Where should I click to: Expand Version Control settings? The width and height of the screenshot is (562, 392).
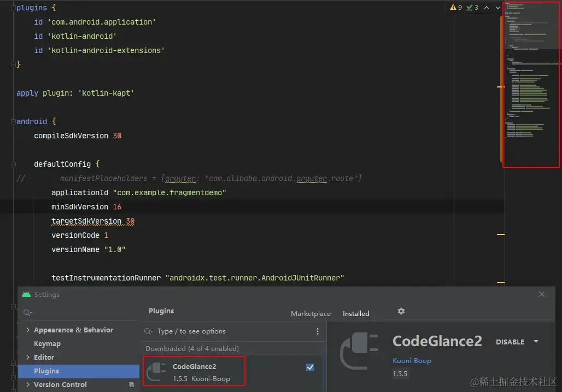coord(28,384)
